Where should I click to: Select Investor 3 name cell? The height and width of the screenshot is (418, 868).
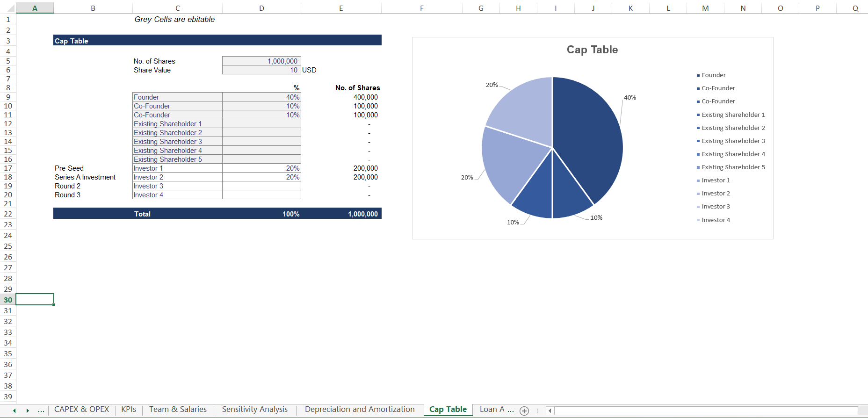pyautogui.click(x=177, y=186)
